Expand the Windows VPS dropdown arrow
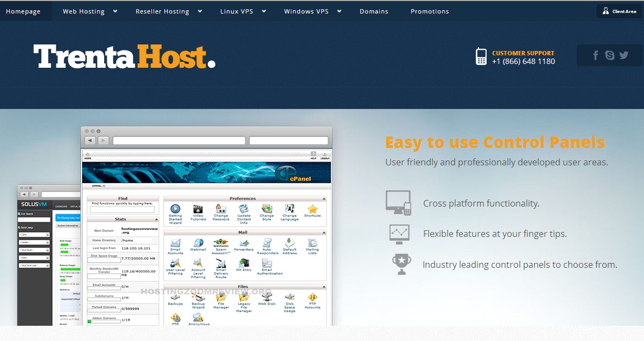644x341 pixels. pos(339,11)
